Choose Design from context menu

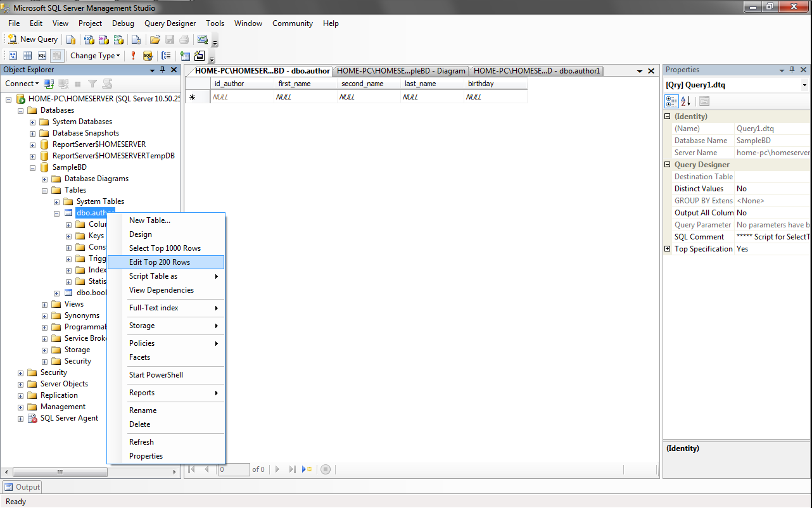click(x=166, y=234)
